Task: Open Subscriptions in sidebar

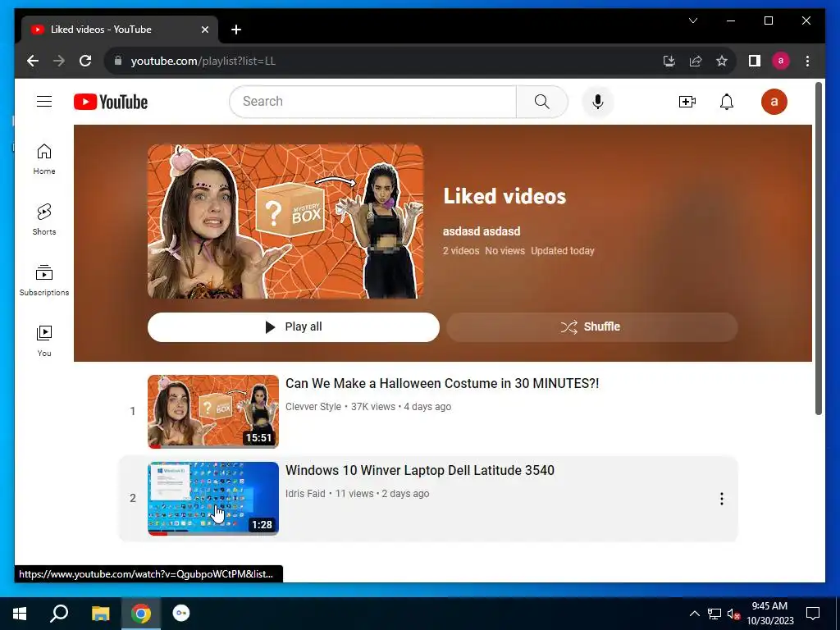Action: coord(44,281)
